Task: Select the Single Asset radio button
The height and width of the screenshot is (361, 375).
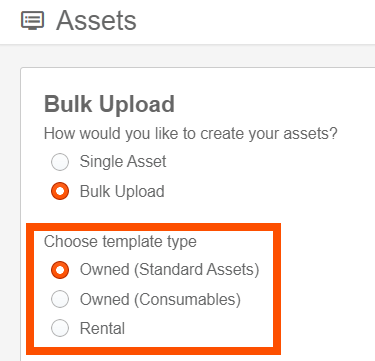Action: [60, 162]
